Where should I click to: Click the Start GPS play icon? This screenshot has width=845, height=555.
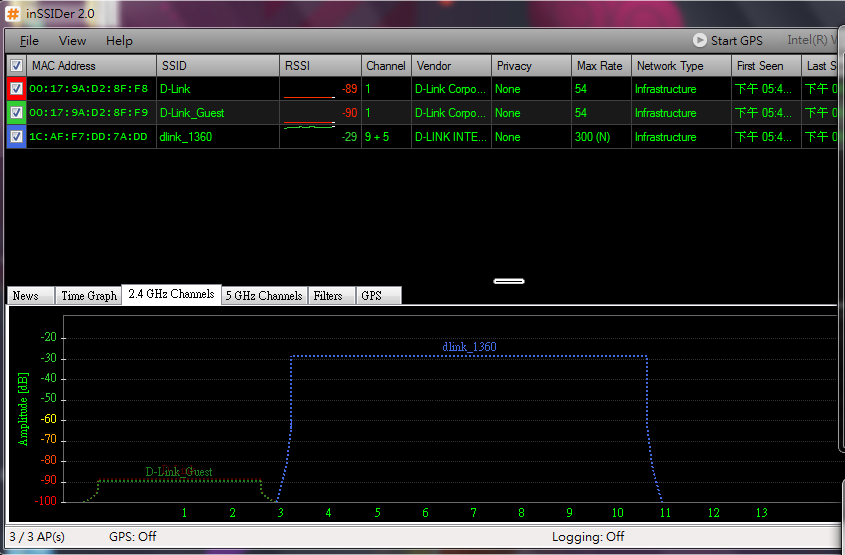[x=699, y=40]
